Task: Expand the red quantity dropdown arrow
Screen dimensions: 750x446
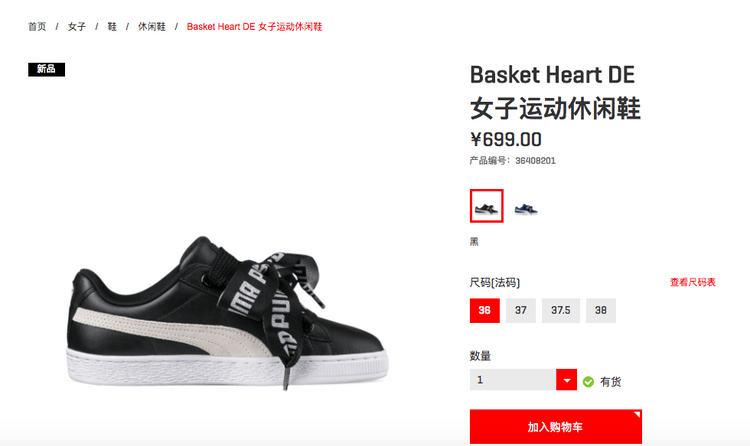Action: click(567, 380)
